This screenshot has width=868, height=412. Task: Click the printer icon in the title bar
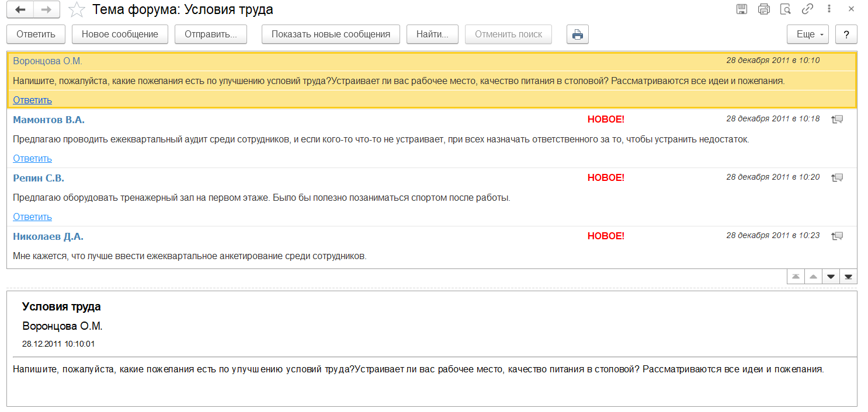[763, 9]
